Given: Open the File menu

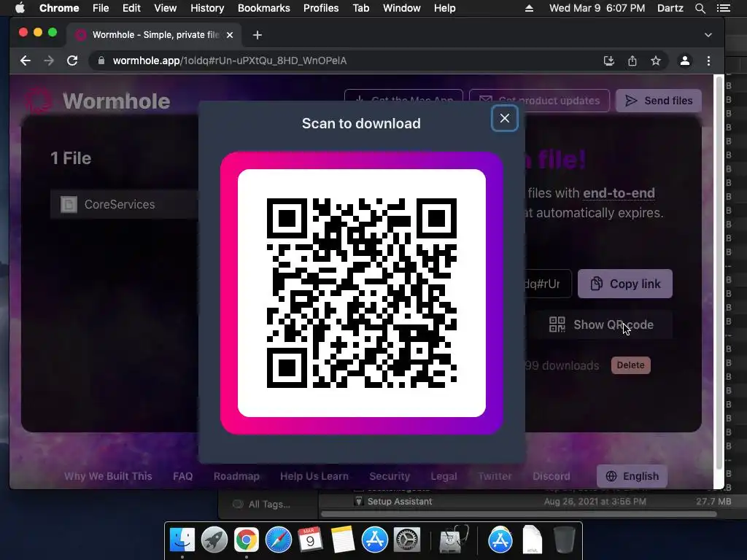Looking at the screenshot, I should pos(101,8).
